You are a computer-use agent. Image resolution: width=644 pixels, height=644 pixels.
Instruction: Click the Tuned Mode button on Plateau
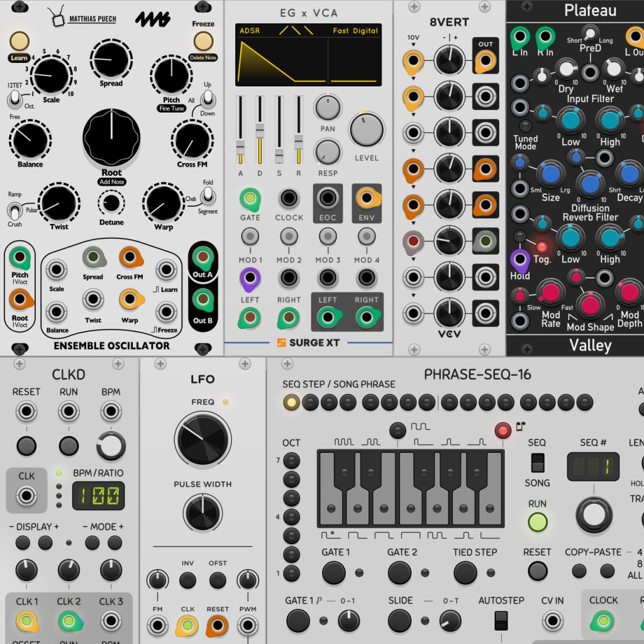click(525, 125)
